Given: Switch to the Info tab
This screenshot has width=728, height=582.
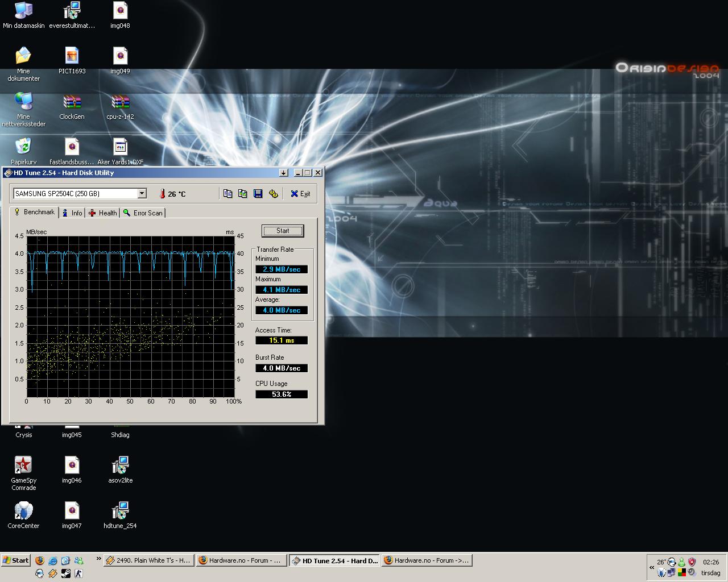Looking at the screenshot, I should (x=72, y=213).
